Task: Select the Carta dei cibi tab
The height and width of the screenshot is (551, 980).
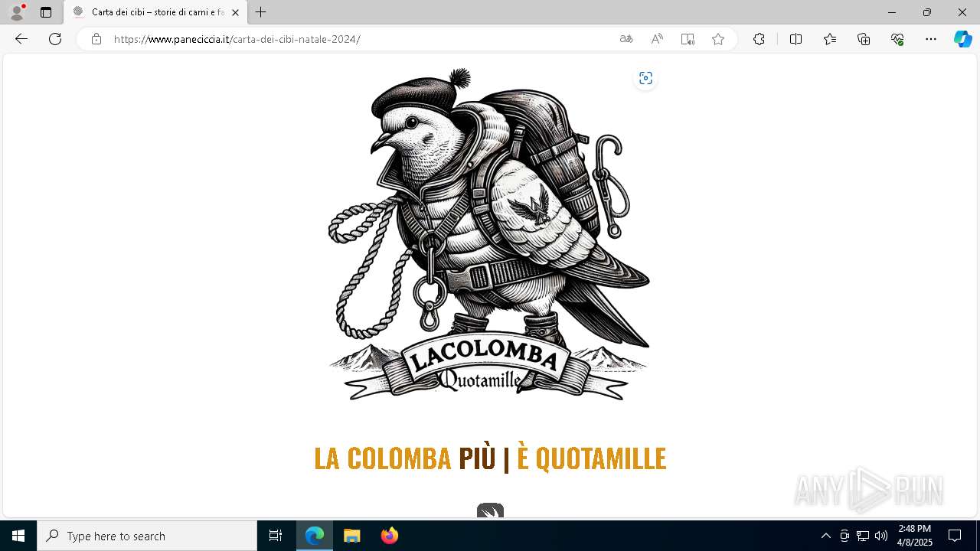Action: pos(155,12)
